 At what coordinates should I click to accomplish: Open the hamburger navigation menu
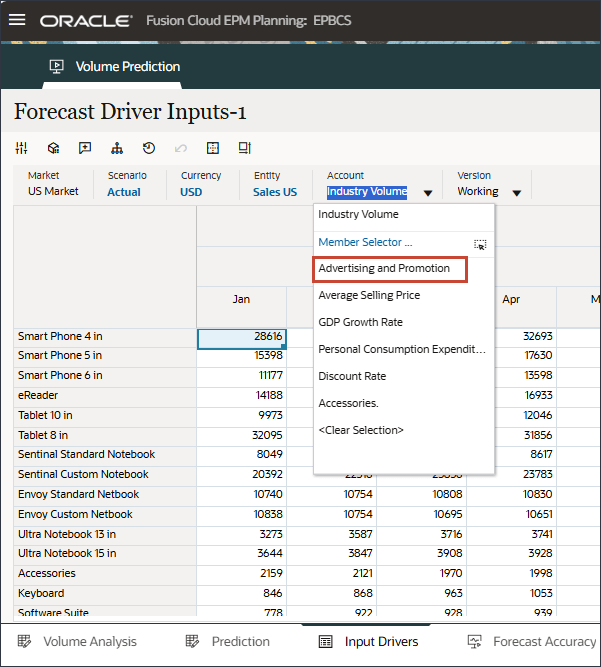coord(18,20)
